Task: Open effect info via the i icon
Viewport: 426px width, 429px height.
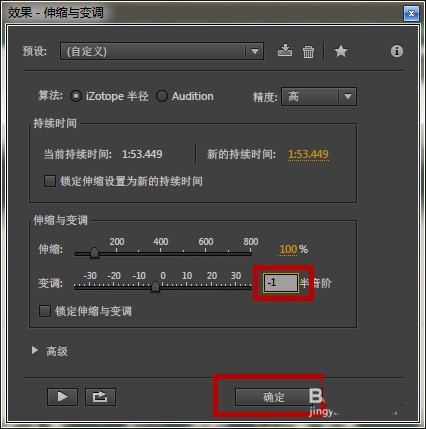Action: click(397, 51)
